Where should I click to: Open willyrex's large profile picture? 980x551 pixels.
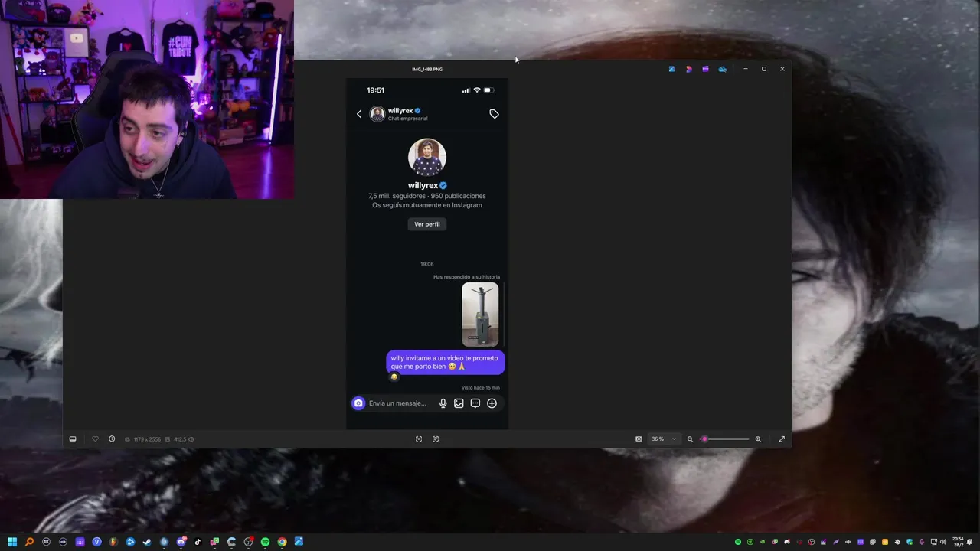click(x=427, y=157)
